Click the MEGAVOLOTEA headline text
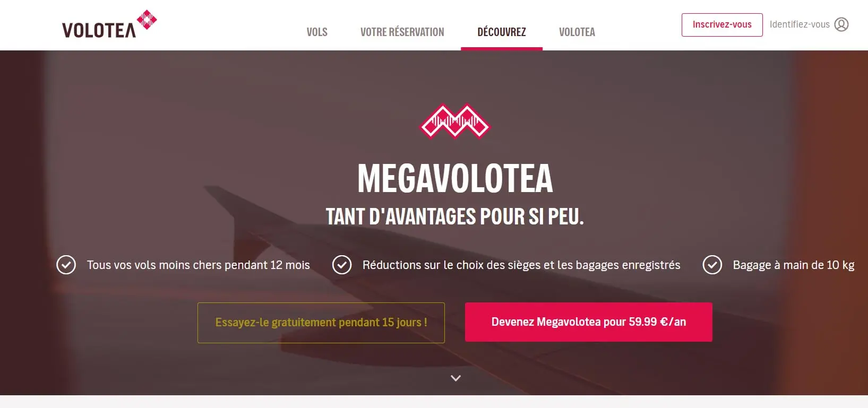868x408 pixels. 455,178
